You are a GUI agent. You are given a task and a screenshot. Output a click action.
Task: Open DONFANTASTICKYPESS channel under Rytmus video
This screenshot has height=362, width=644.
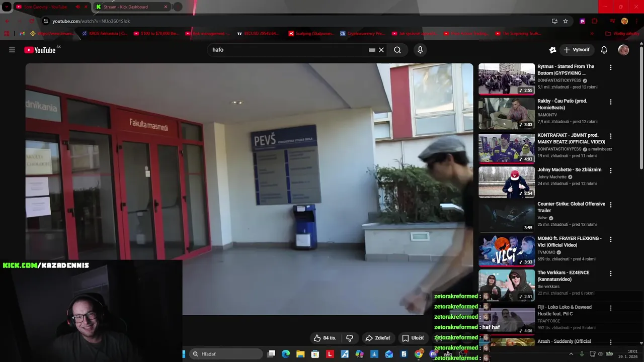(x=559, y=80)
